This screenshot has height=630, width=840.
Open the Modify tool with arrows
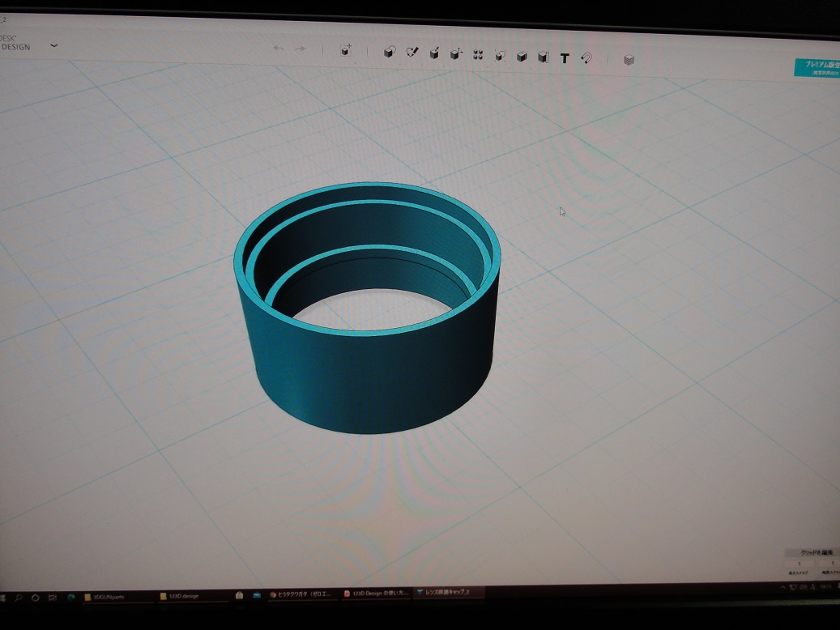pos(456,53)
